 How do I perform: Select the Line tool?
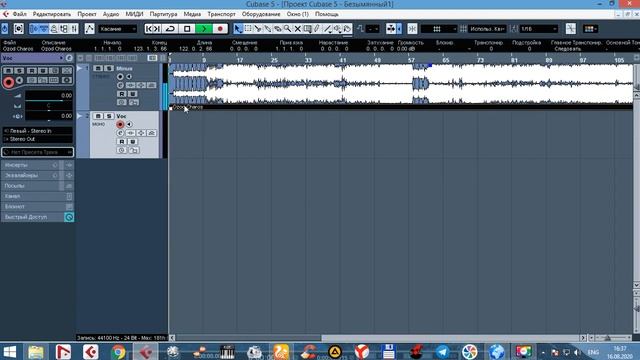[327, 29]
